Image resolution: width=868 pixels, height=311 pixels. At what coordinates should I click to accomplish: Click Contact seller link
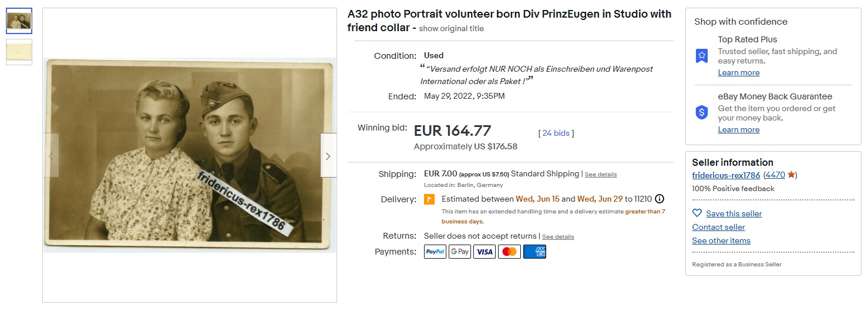pos(718,227)
